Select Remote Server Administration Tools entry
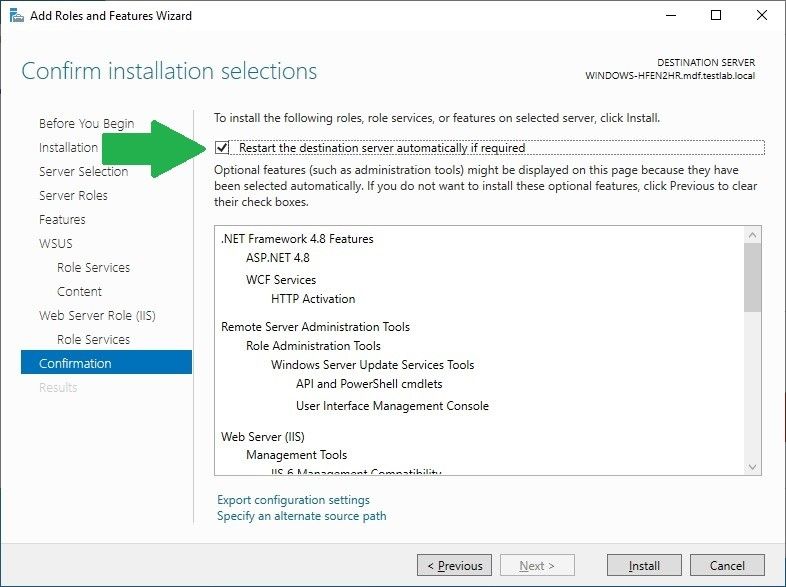This screenshot has width=786, height=587. tap(315, 327)
